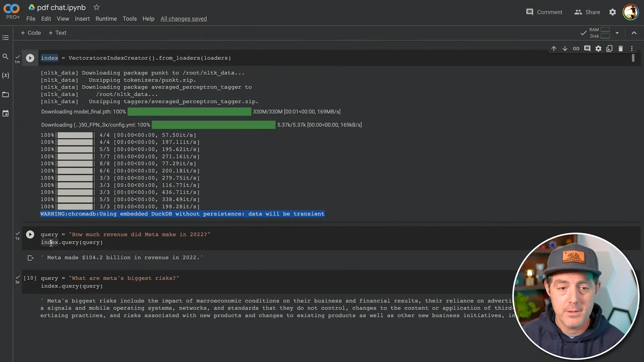644x362 pixels.
Task: Open the Tools menu
Action: tap(130, 19)
